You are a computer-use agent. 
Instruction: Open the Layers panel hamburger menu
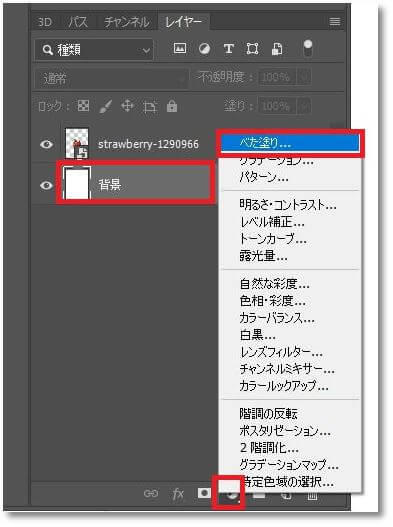click(x=335, y=22)
